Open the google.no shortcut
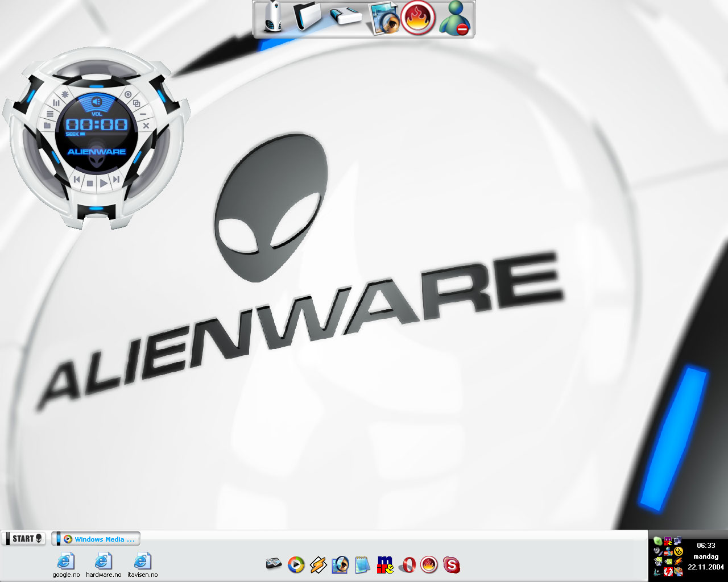The width and height of the screenshot is (728, 582). pos(66,566)
